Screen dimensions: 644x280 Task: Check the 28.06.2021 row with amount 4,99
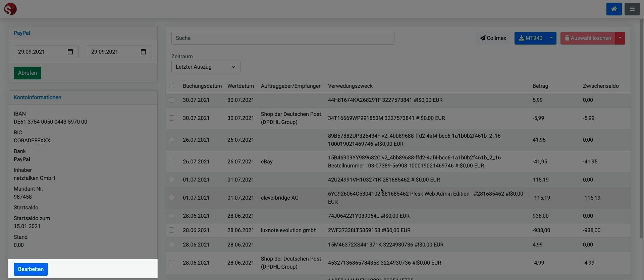click(171, 244)
